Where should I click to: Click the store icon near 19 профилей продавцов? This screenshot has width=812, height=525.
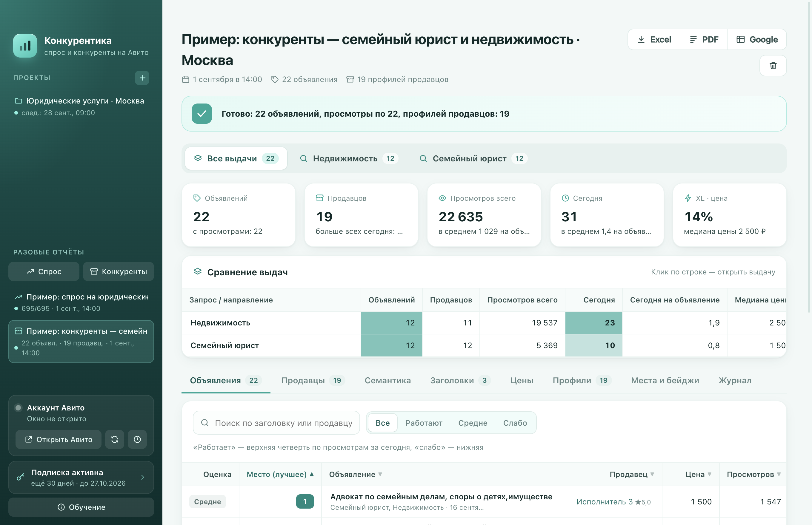click(x=350, y=79)
